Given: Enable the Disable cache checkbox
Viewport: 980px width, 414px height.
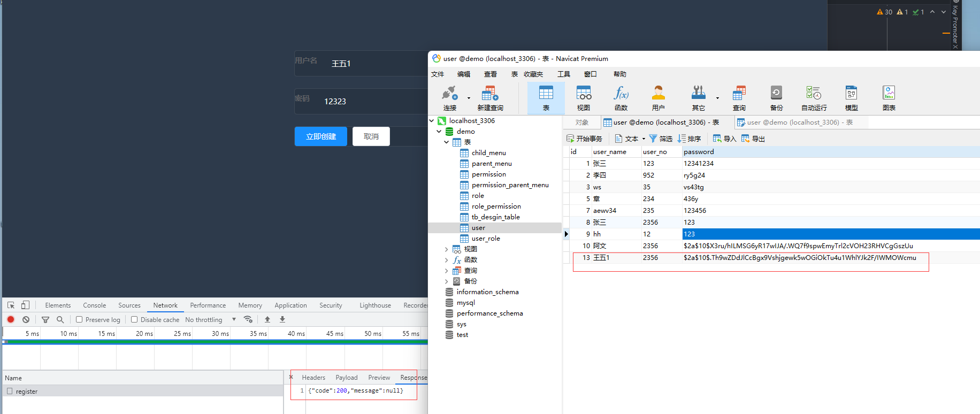Looking at the screenshot, I should [134, 319].
